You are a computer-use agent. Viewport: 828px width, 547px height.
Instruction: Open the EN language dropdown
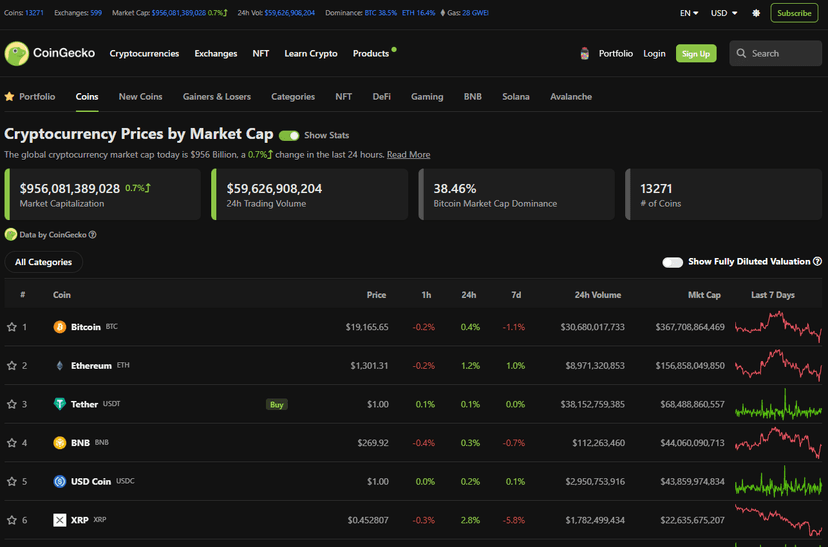click(689, 13)
